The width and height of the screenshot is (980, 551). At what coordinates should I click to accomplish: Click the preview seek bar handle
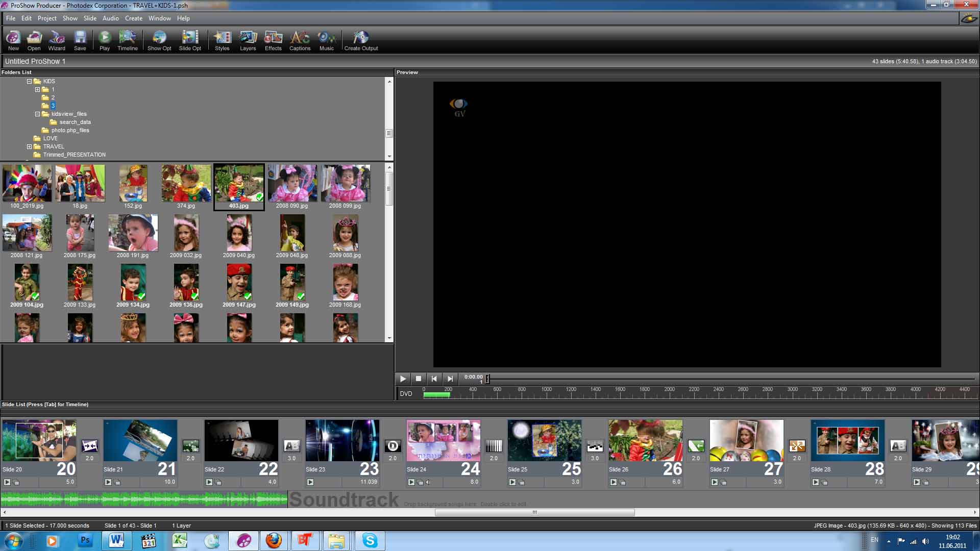pos(487,379)
